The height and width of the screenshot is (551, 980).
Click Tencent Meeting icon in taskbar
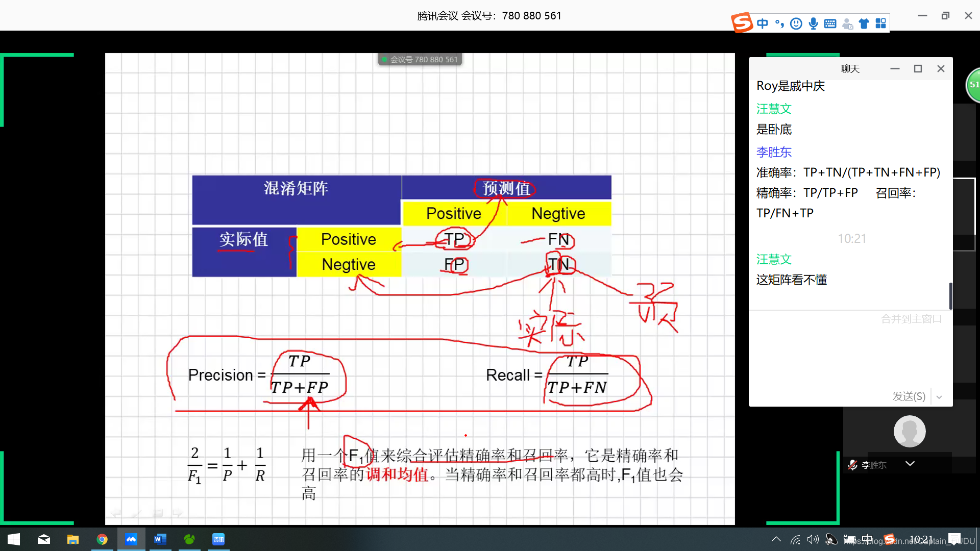[x=131, y=539]
